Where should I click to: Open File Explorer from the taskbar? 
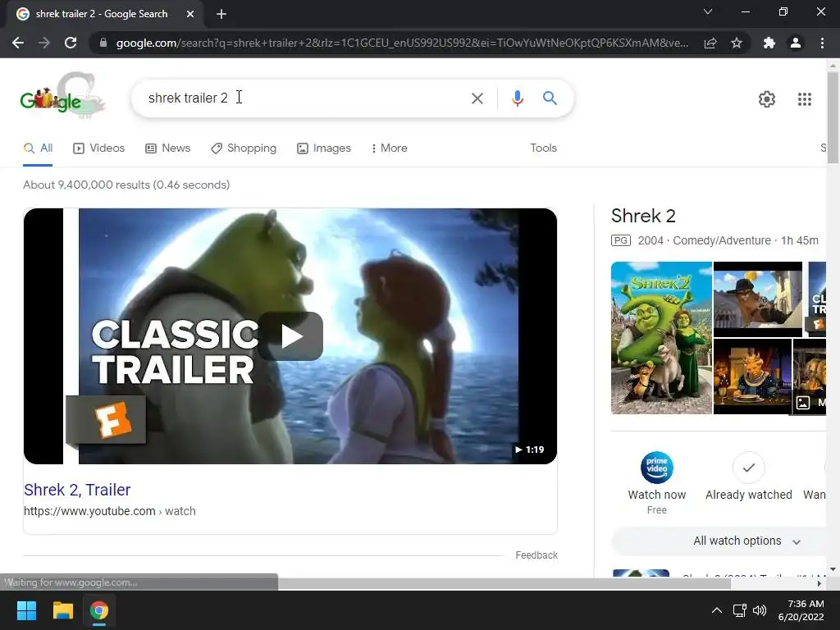point(62,610)
